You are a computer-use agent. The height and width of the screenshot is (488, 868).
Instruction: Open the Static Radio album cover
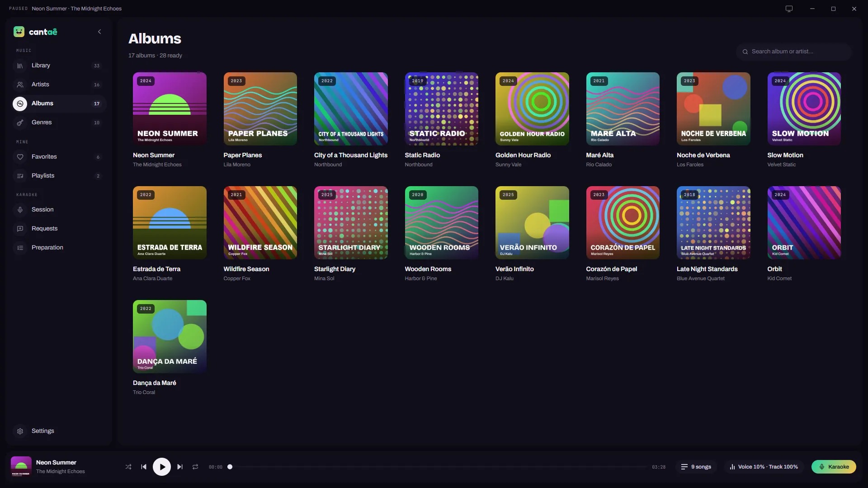click(x=441, y=109)
